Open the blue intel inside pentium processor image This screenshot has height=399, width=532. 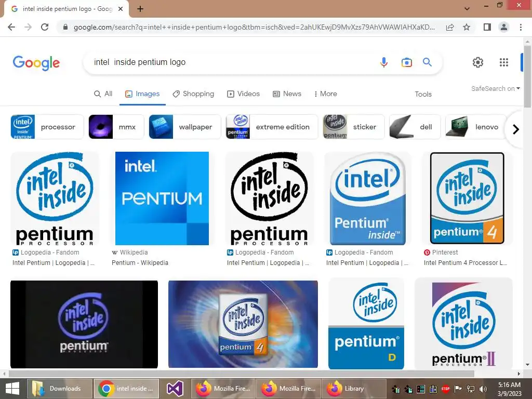[55, 198]
